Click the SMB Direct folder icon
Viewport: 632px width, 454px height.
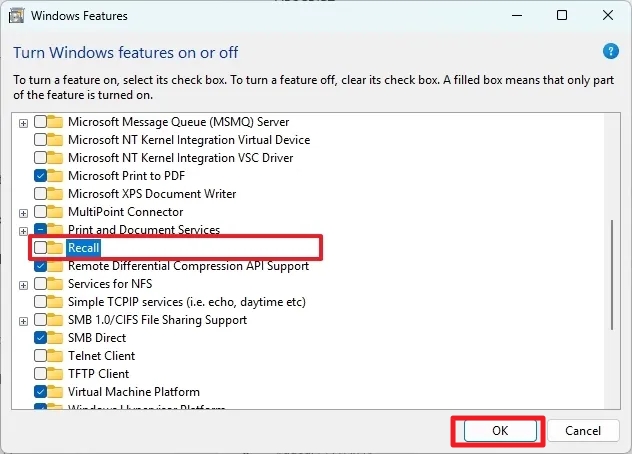[x=57, y=338]
